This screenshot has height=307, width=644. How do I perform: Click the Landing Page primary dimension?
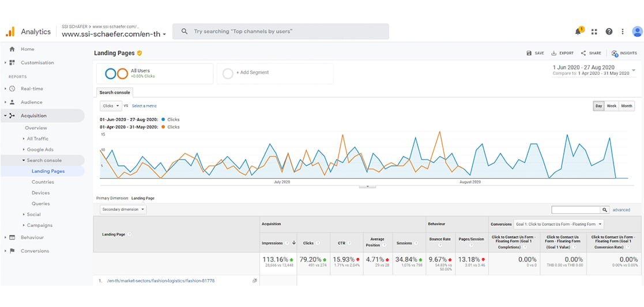tap(143, 198)
